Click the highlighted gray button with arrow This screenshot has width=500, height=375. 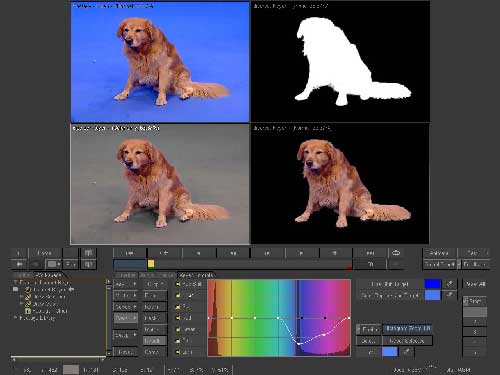point(126,318)
